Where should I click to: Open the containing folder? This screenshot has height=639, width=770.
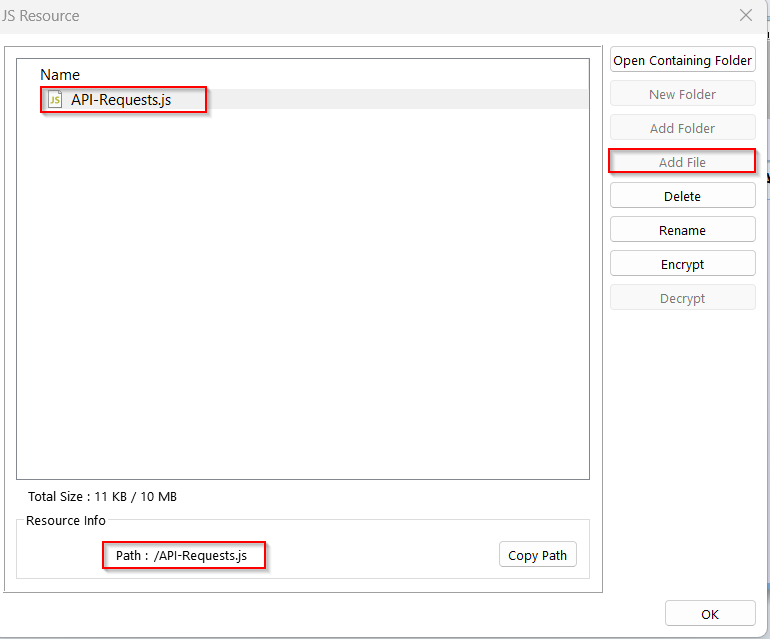[682, 60]
